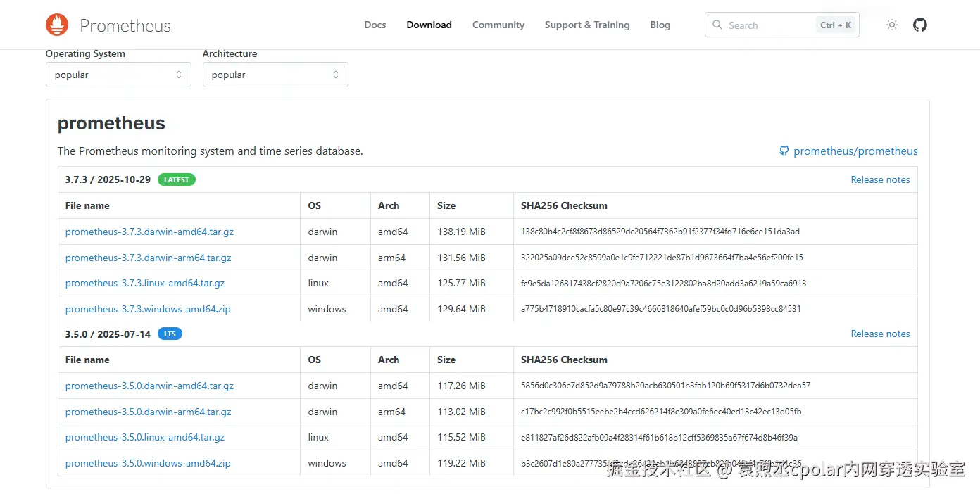Screen dimensions: 980x494
Task: Click size value 129.64 MiB
Action: tap(461, 309)
